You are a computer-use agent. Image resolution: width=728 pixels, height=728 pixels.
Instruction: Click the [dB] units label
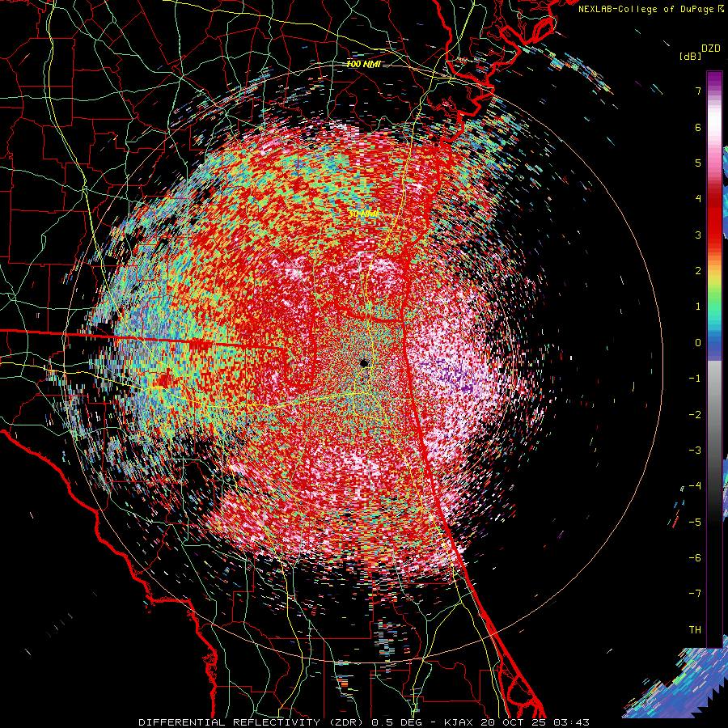[x=690, y=56]
